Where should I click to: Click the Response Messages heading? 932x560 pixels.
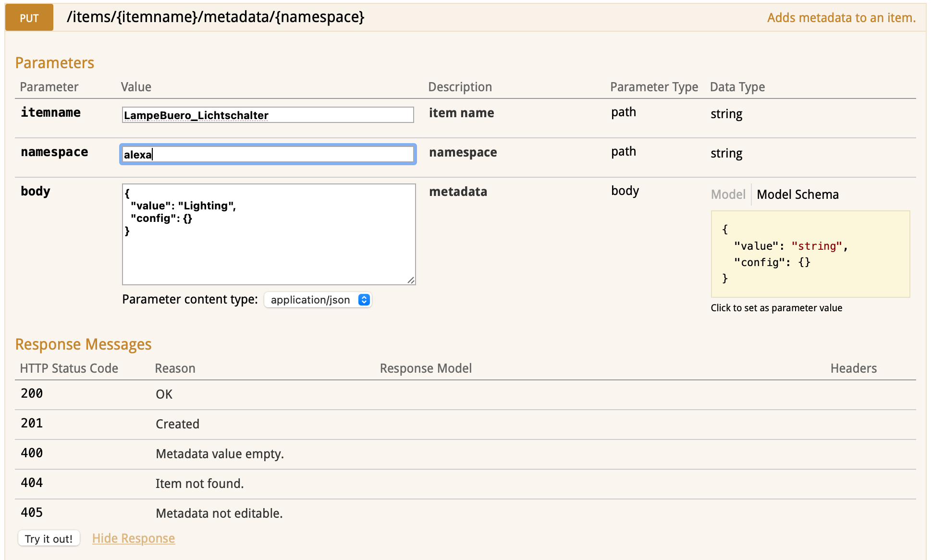coord(83,344)
